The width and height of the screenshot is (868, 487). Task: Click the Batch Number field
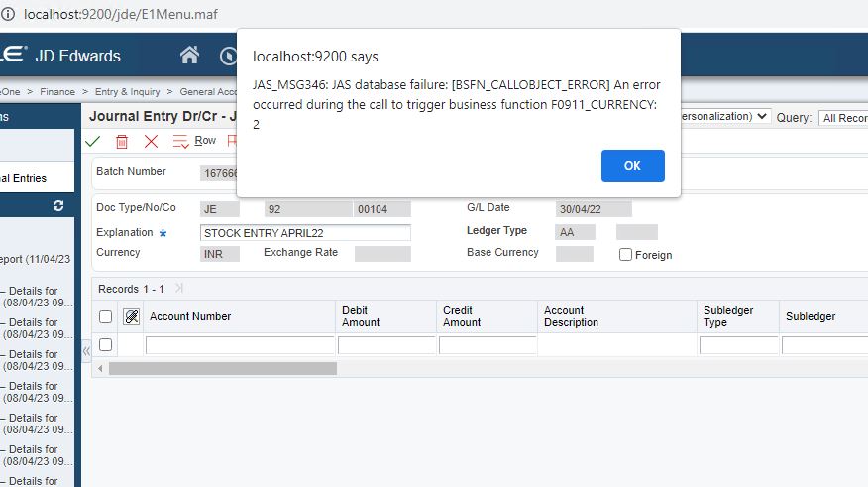[x=219, y=173]
